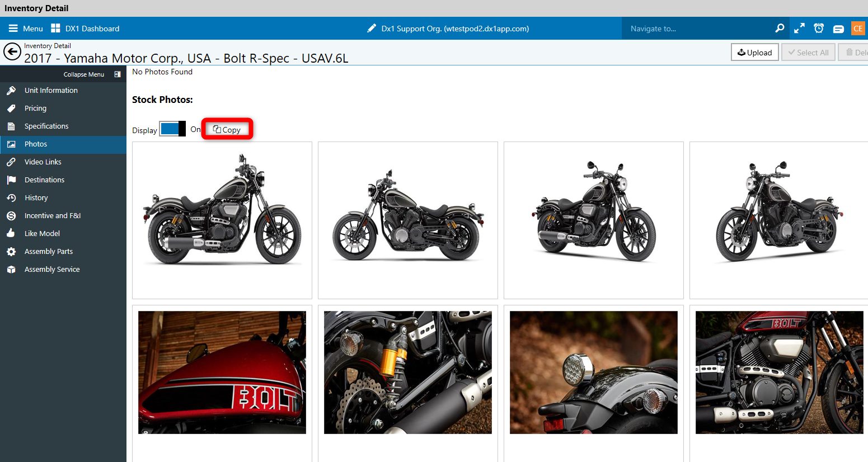Image resolution: width=868 pixels, height=462 pixels.
Task: Select engine close-up with BOLT tank photo
Action: point(780,373)
